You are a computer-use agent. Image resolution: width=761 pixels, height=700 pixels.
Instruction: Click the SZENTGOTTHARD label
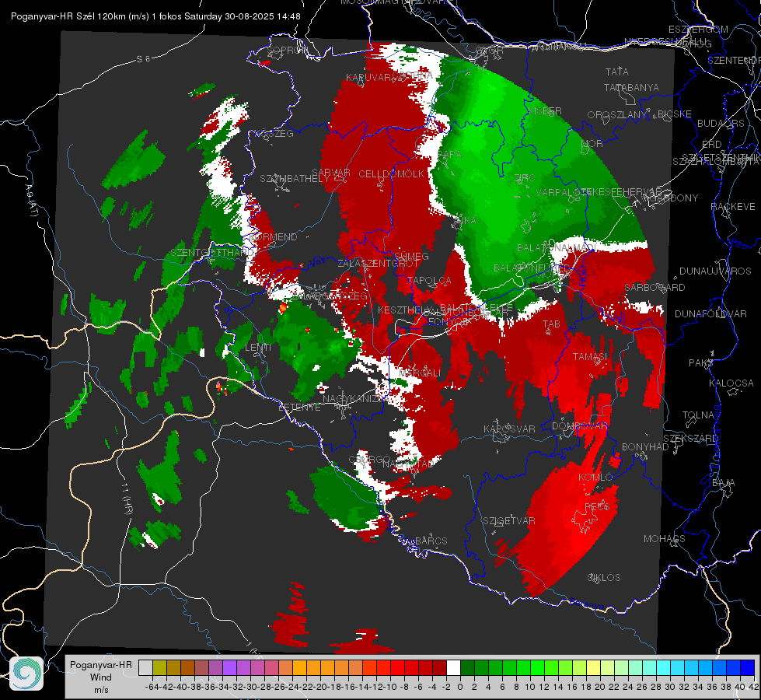[212, 253]
